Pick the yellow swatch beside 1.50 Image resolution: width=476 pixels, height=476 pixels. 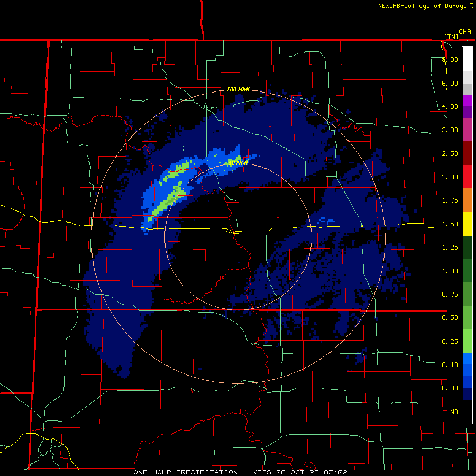tap(467, 224)
